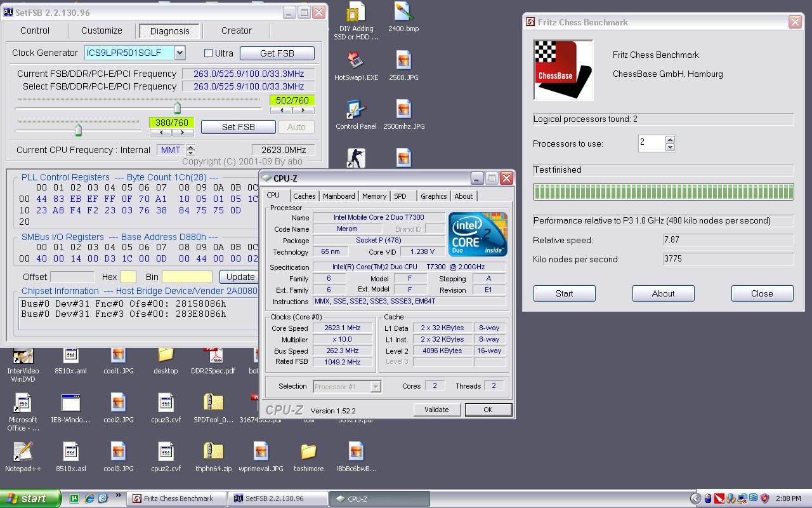
Task: Open the Memory tab in CPU-Z
Action: (374, 196)
